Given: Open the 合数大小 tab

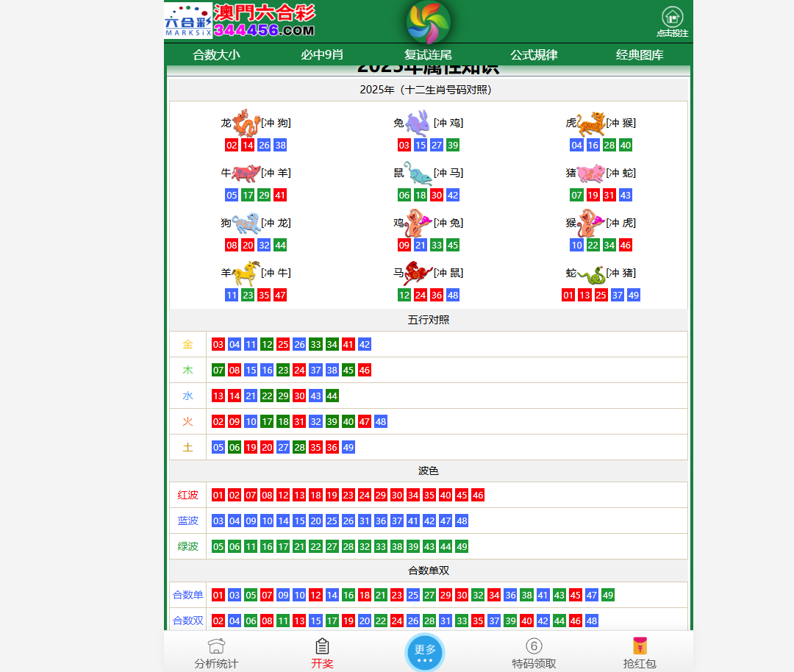Looking at the screenshot, I should [216, 55].
